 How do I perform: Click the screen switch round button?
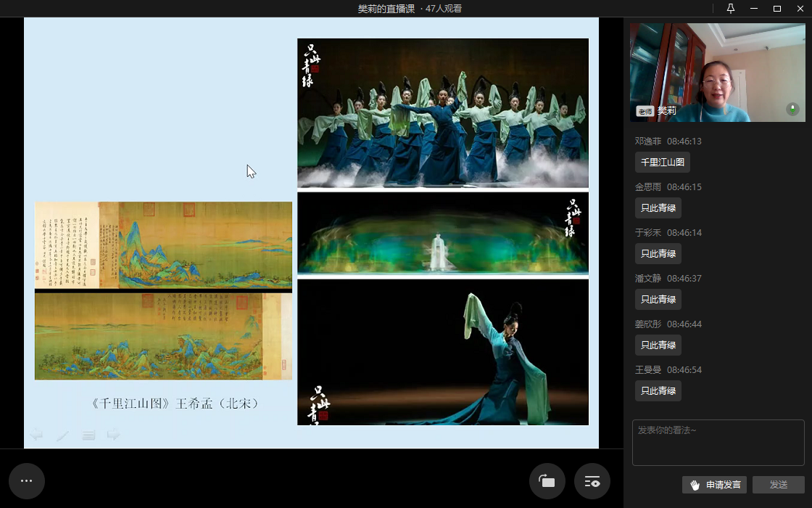point(547,481)
